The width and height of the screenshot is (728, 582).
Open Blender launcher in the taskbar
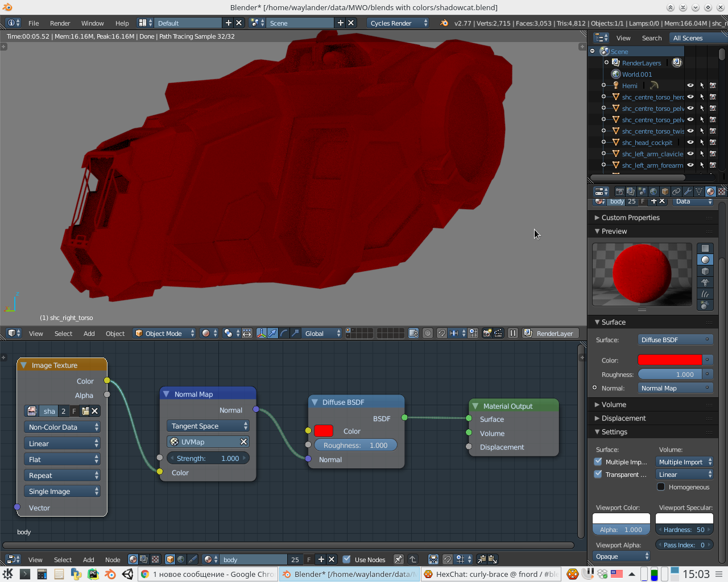coord(110,574)
